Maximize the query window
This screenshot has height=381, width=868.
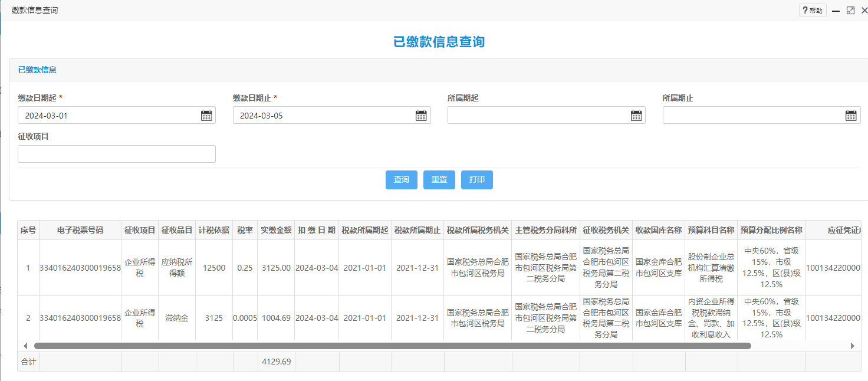850,11
